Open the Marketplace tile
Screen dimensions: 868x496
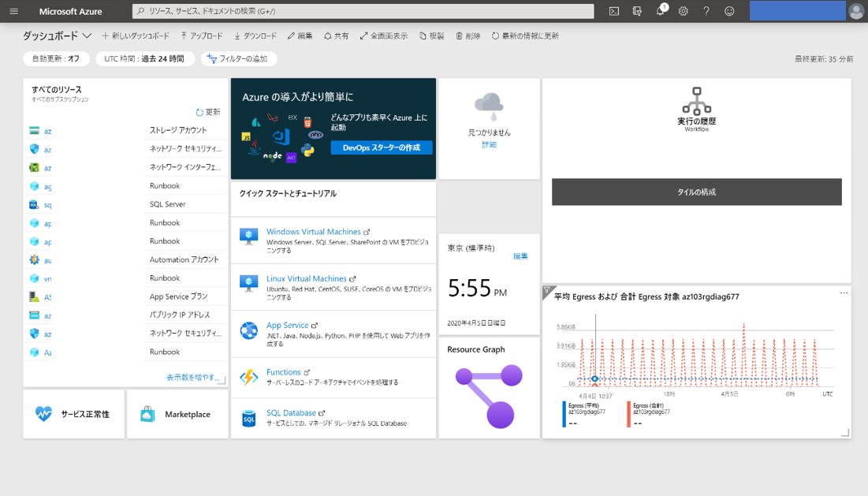[x=177, y=414]
